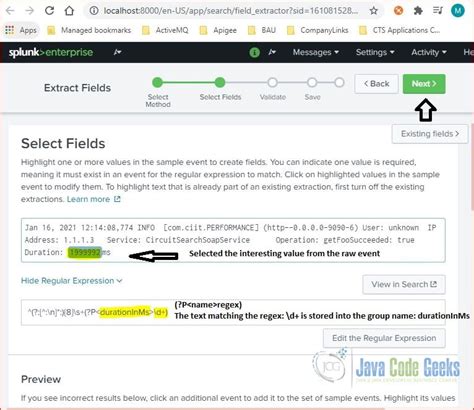Reload the page with refresh icon
The width and height of the screenshot is (474, 410).
(49, 11)
